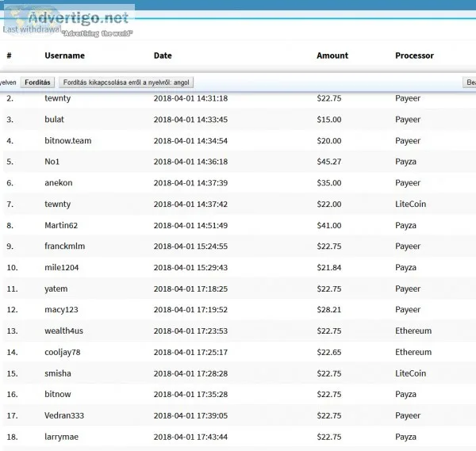The height and width of the screenshot is (451, 476).
Task: Click the Amount column header
Action: (x=332, y=55)
